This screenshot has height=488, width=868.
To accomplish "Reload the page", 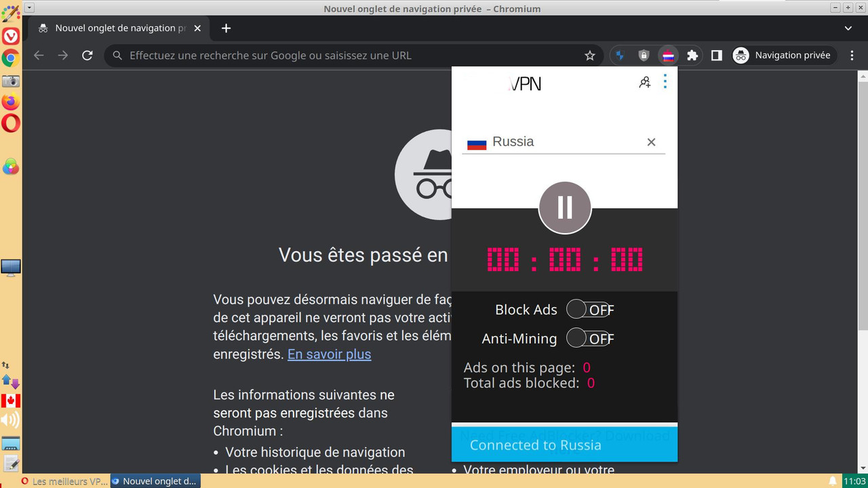I will tap(87, 56).
